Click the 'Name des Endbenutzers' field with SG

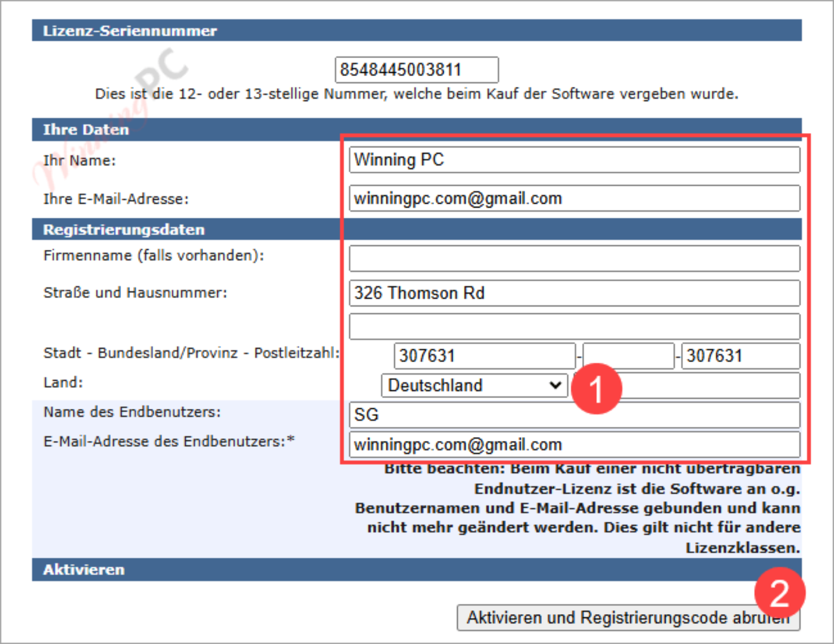pyautogui.click(x=574, y=415)
